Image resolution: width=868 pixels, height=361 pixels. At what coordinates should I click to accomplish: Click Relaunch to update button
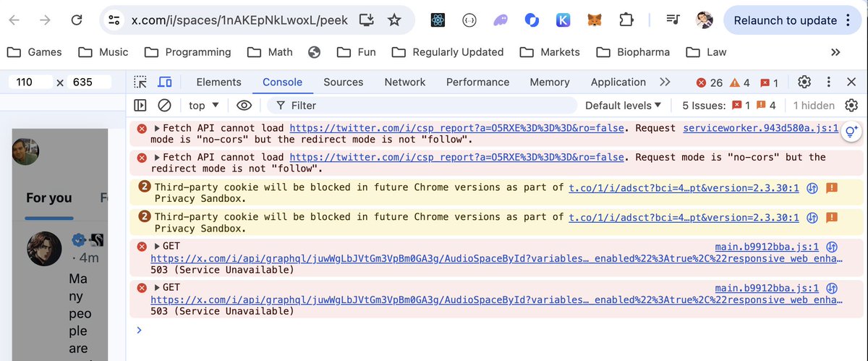pyautogui.click(x=785, y=20)
